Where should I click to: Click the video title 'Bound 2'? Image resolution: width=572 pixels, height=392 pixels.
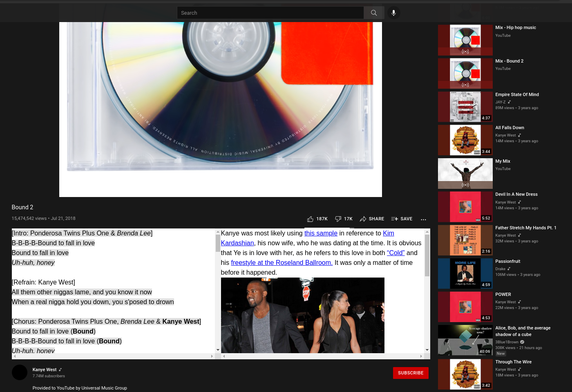pyautogui.click(x=22, y=207)
